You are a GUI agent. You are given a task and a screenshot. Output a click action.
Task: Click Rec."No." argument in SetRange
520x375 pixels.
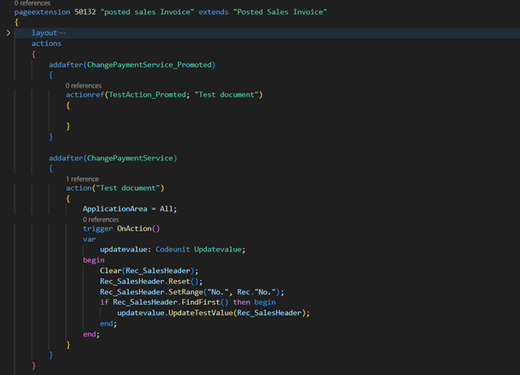tap(256, 292)
